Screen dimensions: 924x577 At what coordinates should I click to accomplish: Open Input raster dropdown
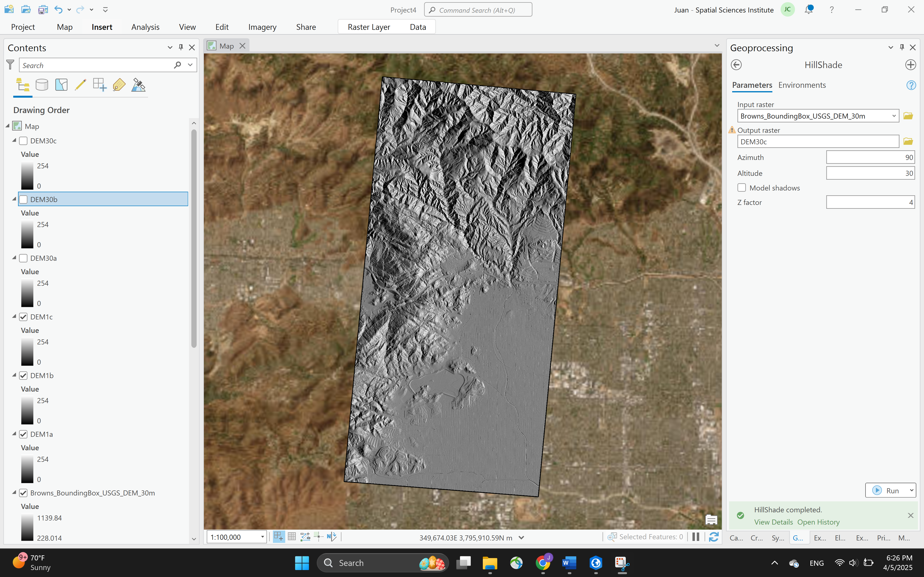pos(894,116)
